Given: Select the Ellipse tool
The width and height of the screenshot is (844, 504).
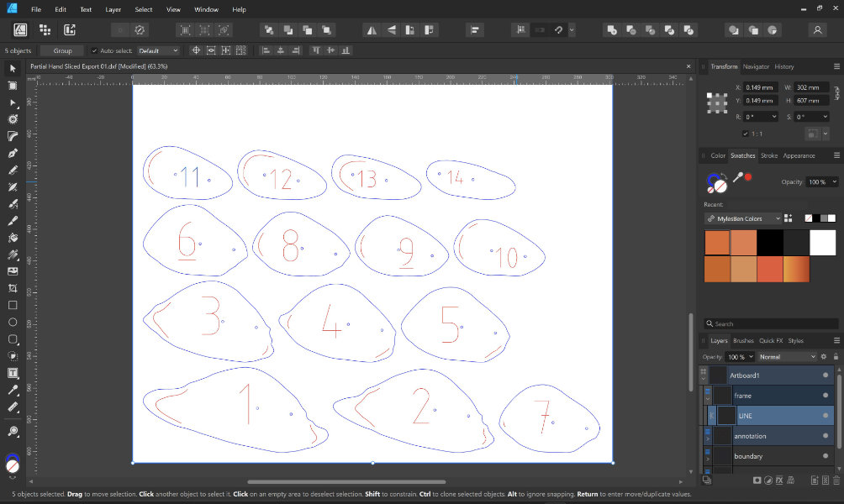Looking at the screenshot, I should pyautogui.click(x=13, y=323).
